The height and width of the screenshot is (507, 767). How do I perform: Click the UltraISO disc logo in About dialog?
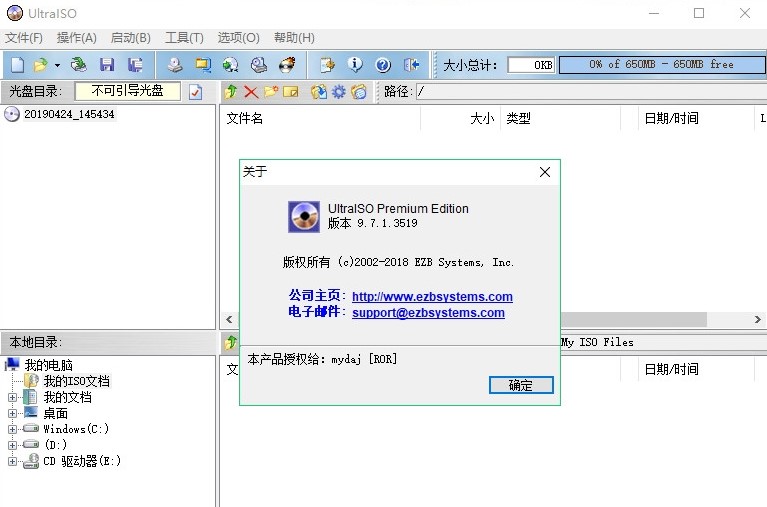304,216
